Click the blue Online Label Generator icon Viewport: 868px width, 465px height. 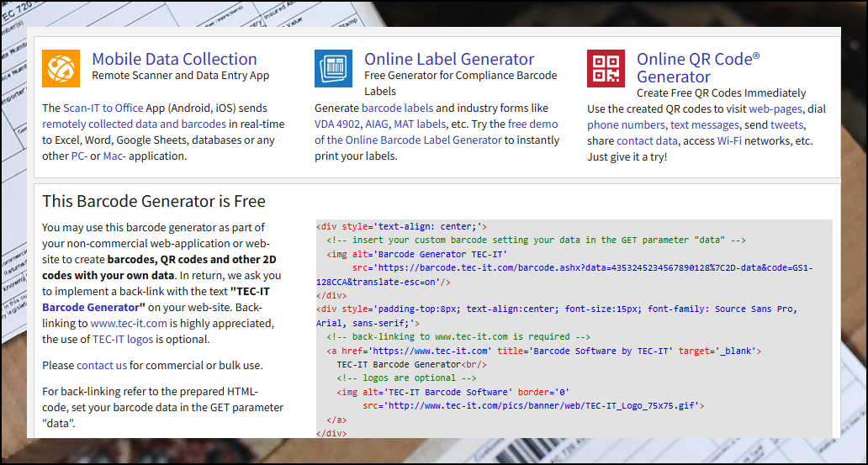point(333,69)
